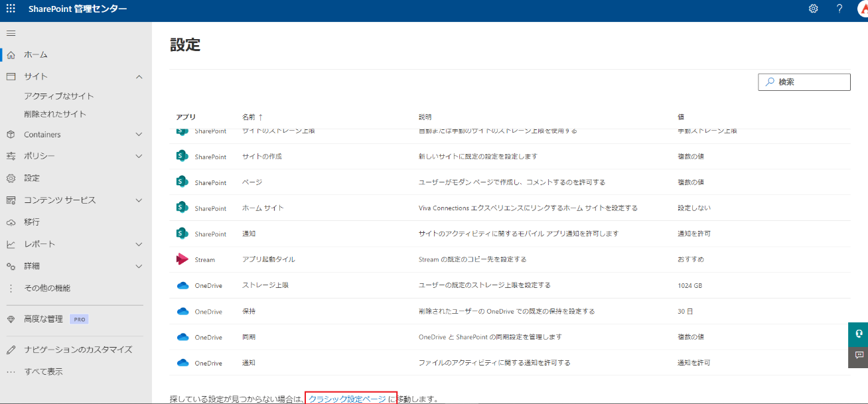Open Help via the question mark icon

[838, 9]
